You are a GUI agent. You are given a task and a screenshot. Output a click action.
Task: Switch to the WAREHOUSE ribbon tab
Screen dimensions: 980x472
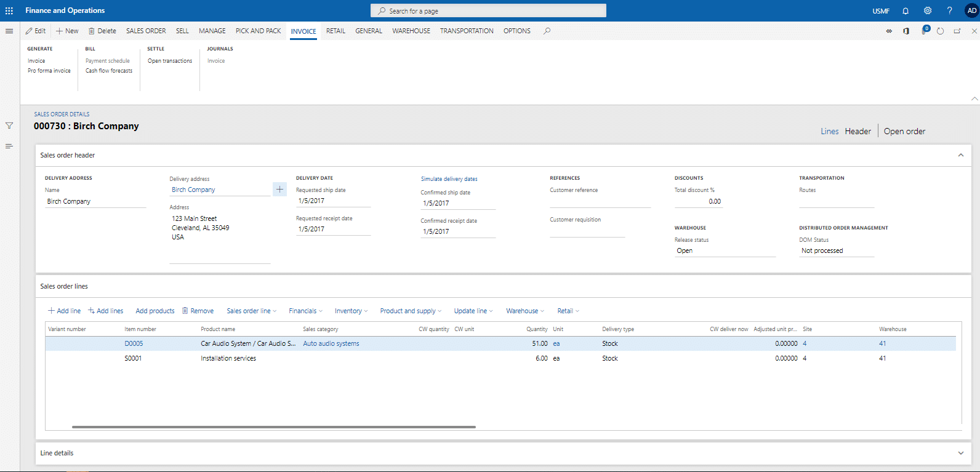pos(411,31)
